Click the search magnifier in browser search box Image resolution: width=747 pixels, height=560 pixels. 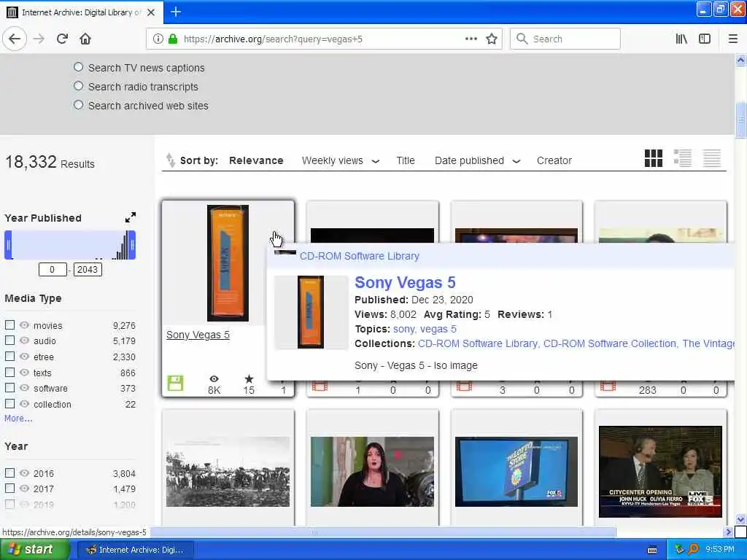(522, 39)
